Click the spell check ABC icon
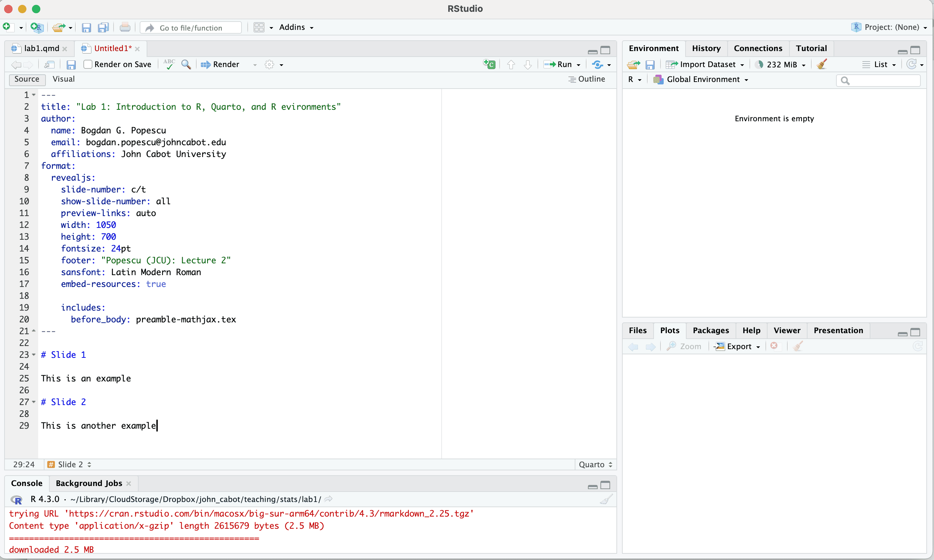934x560 pixels. click(169, 64)
